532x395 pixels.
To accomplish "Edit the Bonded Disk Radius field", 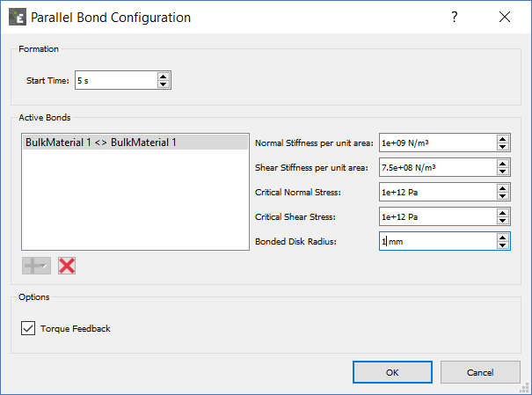I will click(436, 241).
